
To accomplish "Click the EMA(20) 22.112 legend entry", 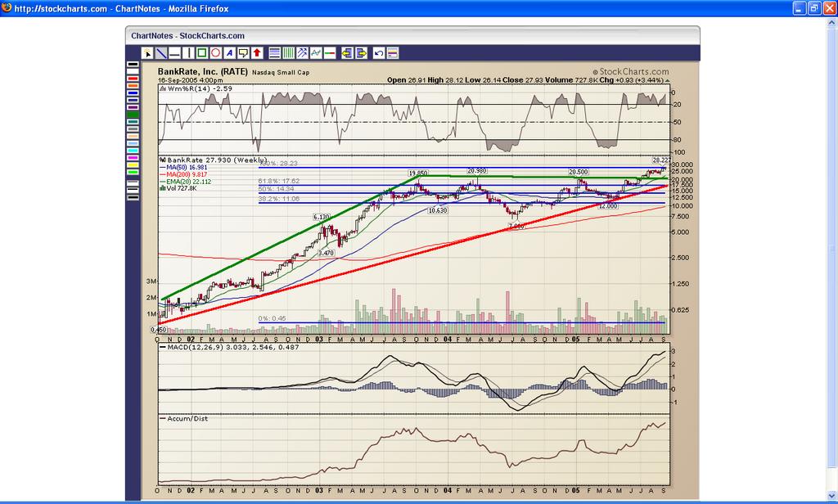I will coord(186,182).
